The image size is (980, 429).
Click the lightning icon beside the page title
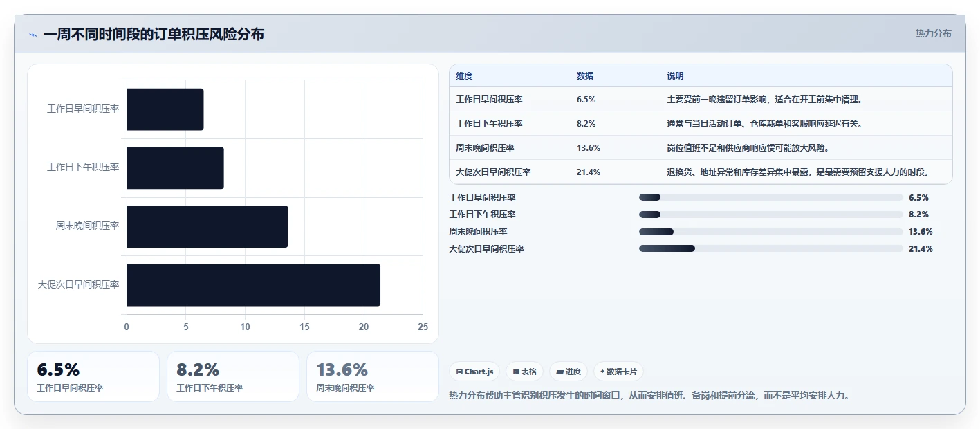33,35
